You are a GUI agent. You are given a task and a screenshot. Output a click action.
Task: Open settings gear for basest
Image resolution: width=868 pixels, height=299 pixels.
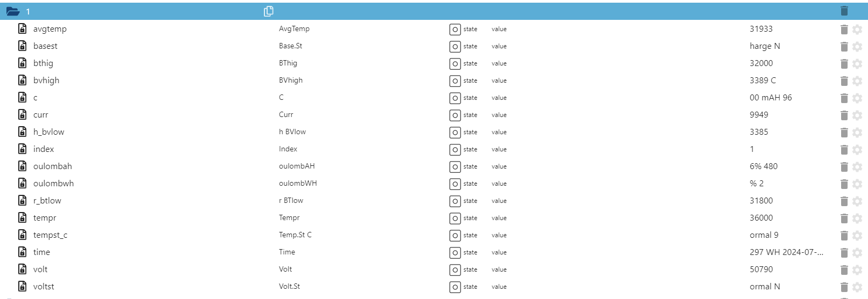pos(857,47)
